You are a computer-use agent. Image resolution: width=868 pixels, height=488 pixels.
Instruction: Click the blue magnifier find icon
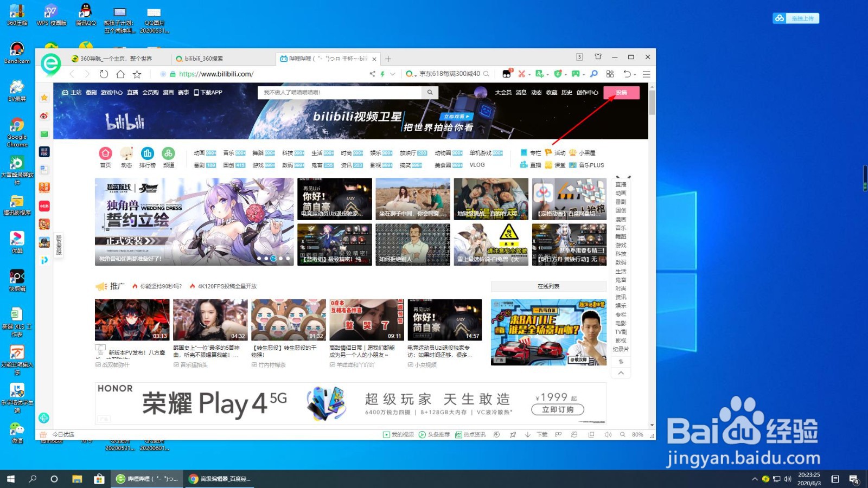tap(594, 74)
